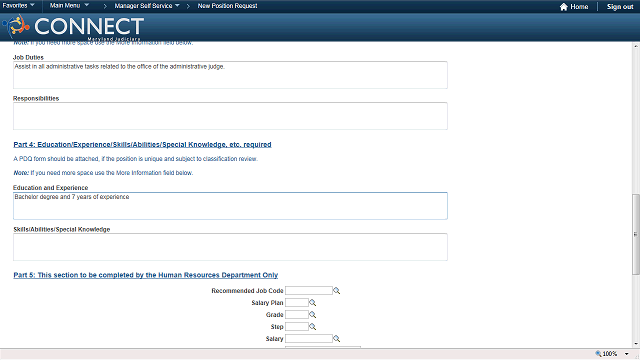The height and width of the screenshot is (360, 640).
Task: Click the Salary Plan input field
Action: 297,302
